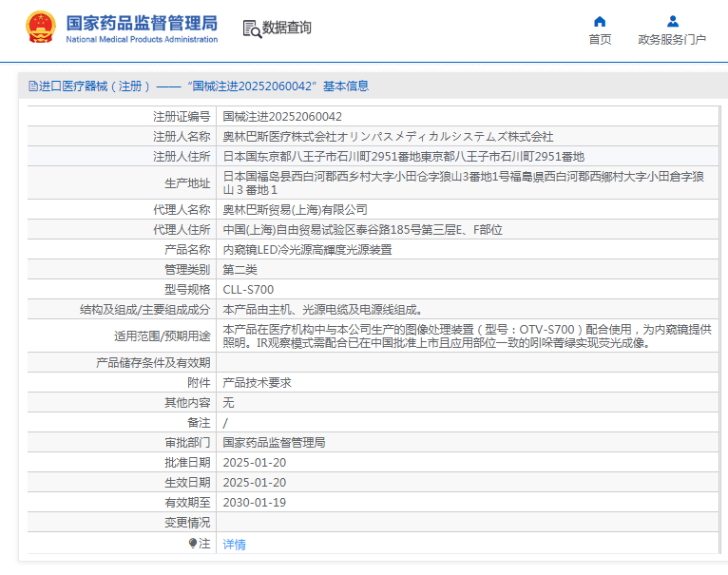Screen dimensions: 728x575
Task: Select the 审批部门 label
Action: click(x=187, y=442)
